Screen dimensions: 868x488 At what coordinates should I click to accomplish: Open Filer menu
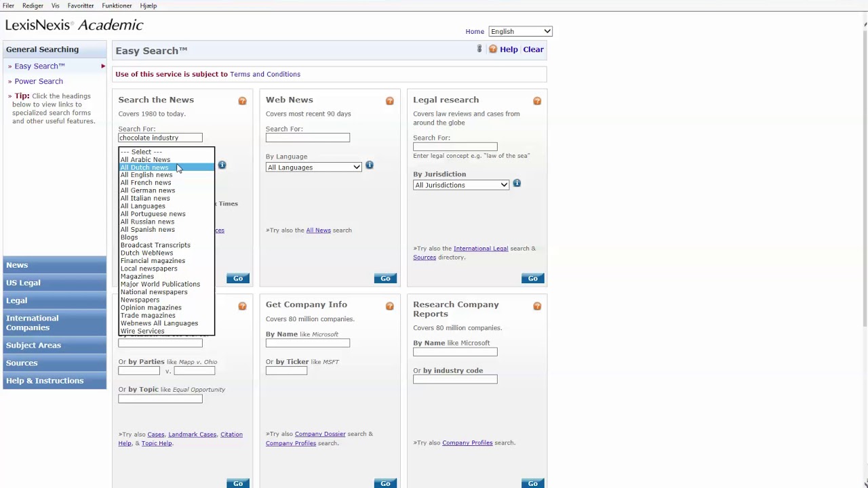[8, 5]
